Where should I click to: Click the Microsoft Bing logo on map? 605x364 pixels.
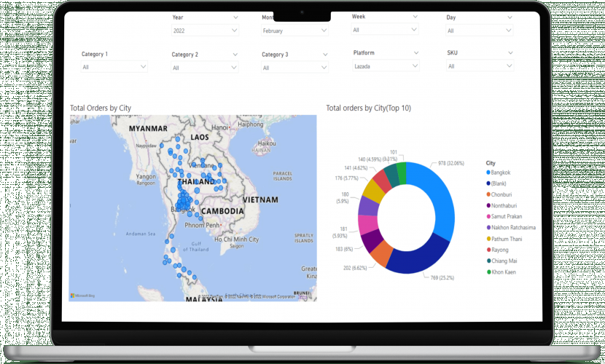click(82, 296)
